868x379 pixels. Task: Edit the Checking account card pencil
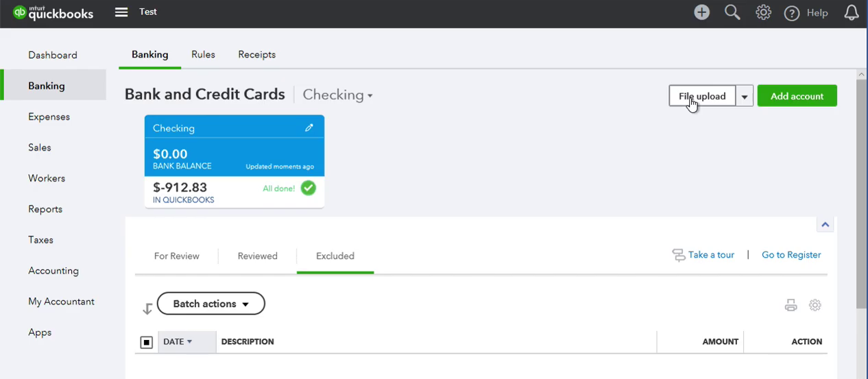tap(309, 127)
